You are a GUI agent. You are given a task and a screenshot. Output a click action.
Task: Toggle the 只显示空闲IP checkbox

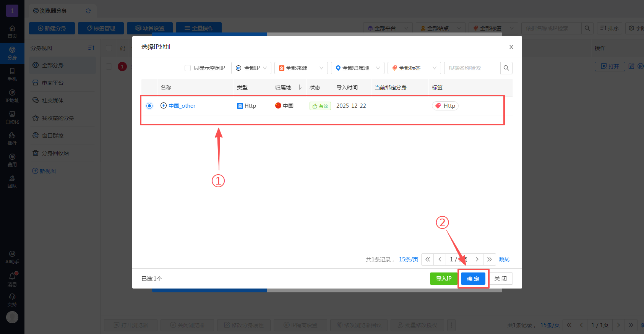point(188,68)
